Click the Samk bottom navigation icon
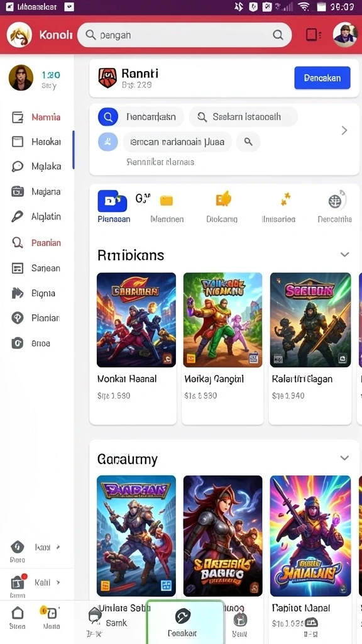The image size is (362, 644). coord(96,615)
